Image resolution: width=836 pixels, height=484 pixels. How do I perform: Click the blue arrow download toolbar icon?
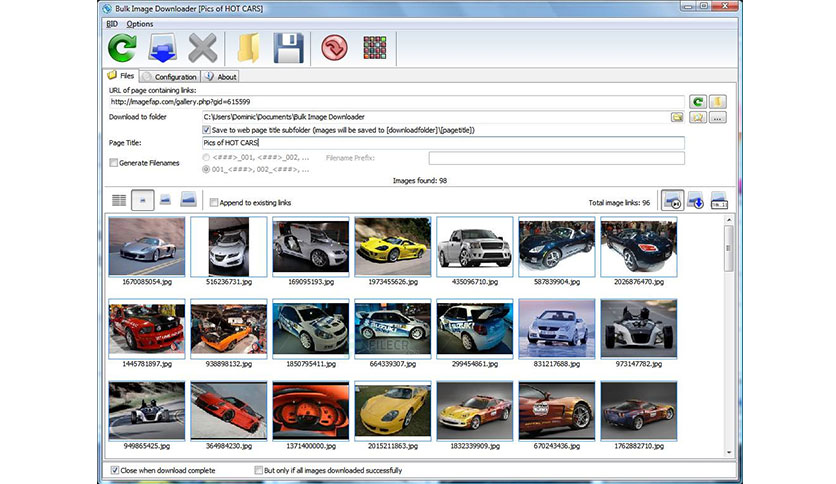pos(163,48)
